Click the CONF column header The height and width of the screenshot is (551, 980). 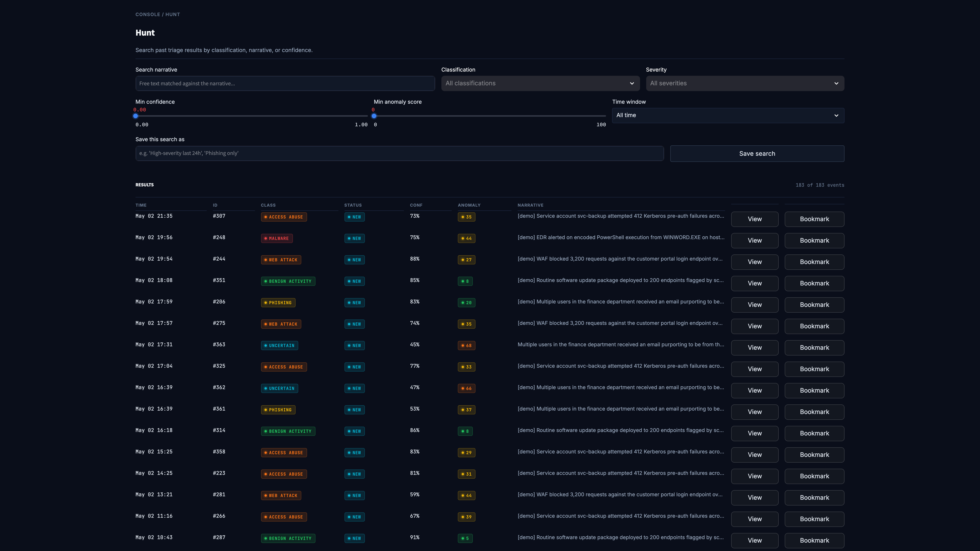(416, 205)
